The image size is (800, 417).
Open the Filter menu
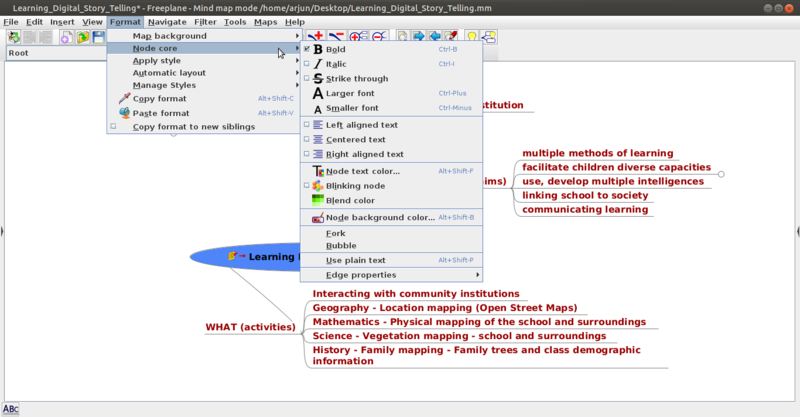(x=205, y=22)
